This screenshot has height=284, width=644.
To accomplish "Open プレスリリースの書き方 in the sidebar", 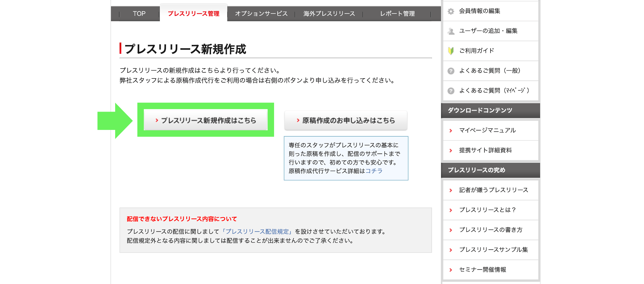I will coord(491,230).
